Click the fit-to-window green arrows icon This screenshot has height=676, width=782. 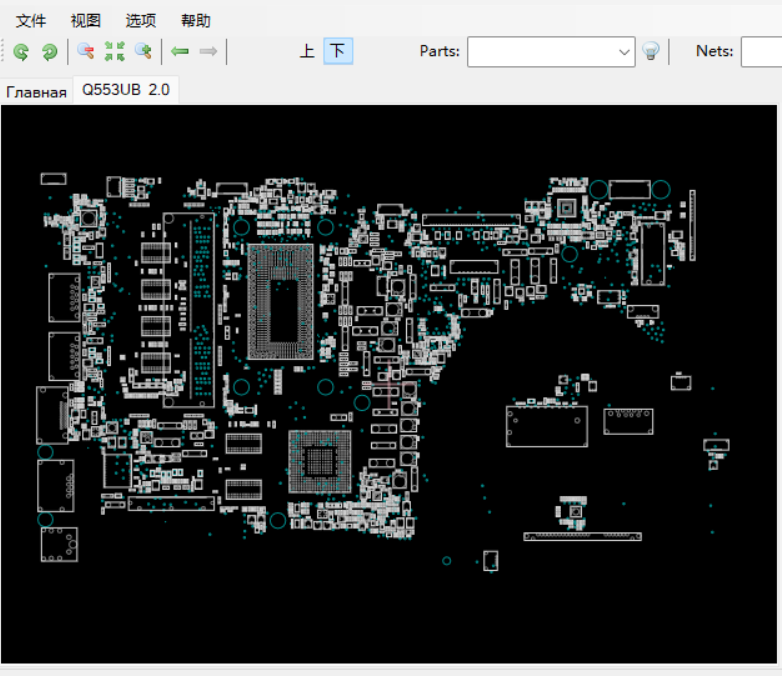[115, 51]
